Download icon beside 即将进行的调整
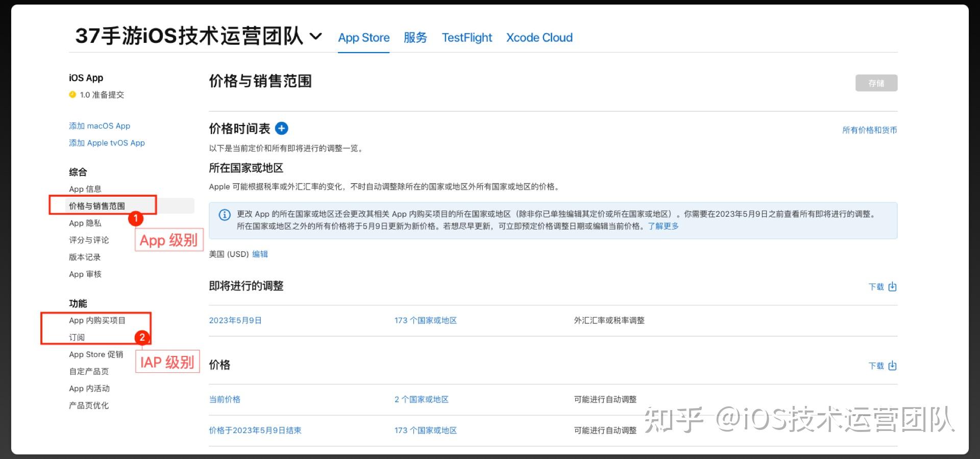980x459 pixels. pyautogui.click(x=892, y=287)
